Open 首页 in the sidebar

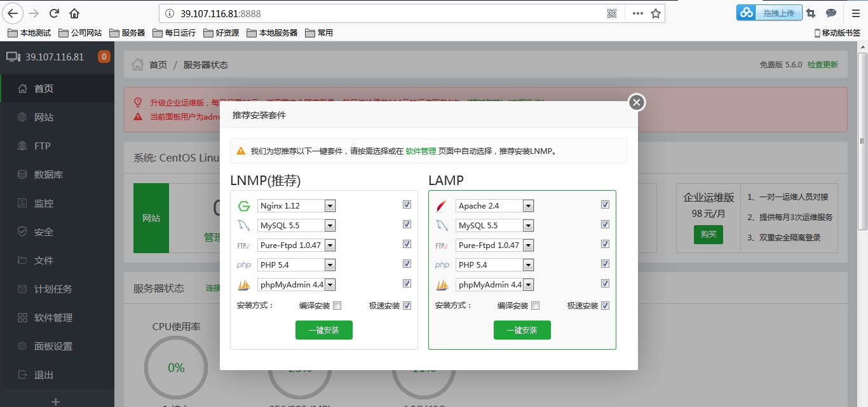tap(57, 88)
